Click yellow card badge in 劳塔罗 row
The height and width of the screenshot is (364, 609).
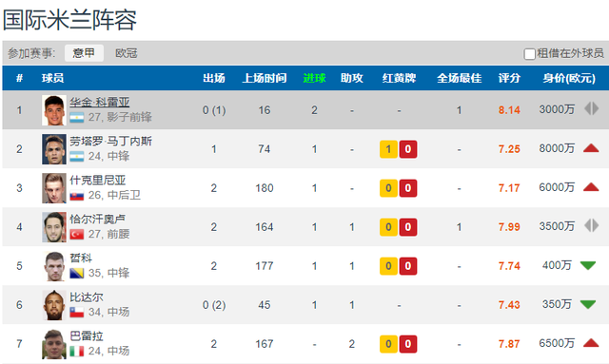tap(388, 149)
